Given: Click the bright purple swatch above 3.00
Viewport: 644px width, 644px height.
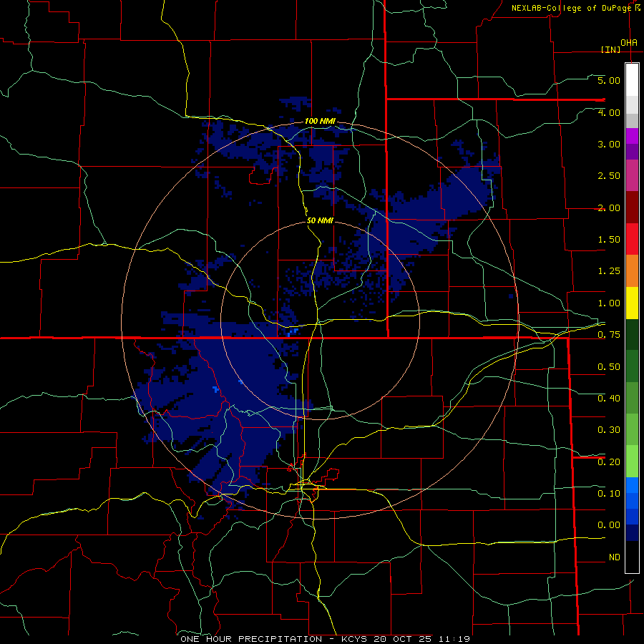Looking at the screenshot, I should pos(632,136).
